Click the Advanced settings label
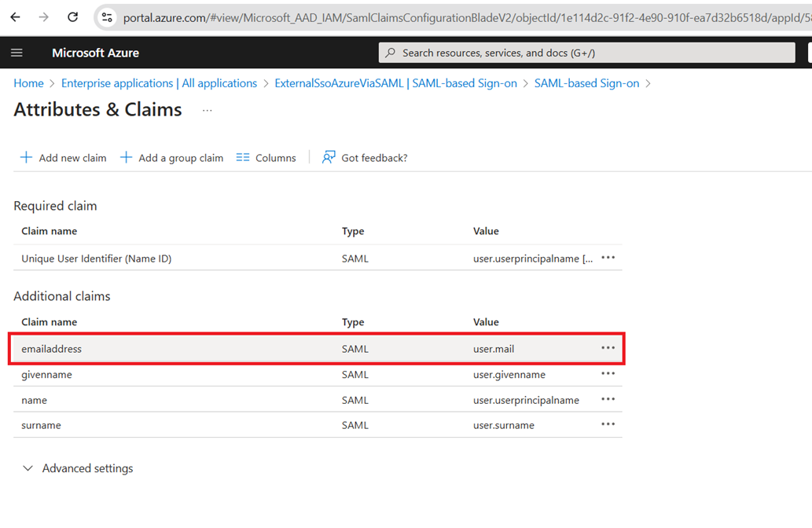Screen dimensions: 812x528 (x=87, y=468)
